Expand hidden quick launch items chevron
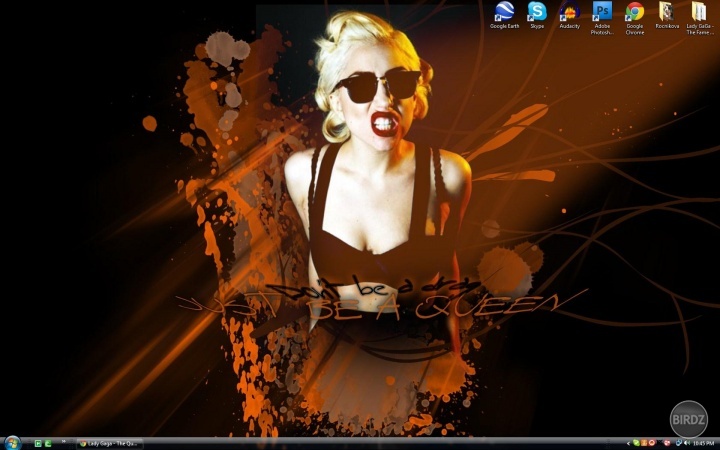Viewport: 720px width, 450px height. click(x=64, y=442)
